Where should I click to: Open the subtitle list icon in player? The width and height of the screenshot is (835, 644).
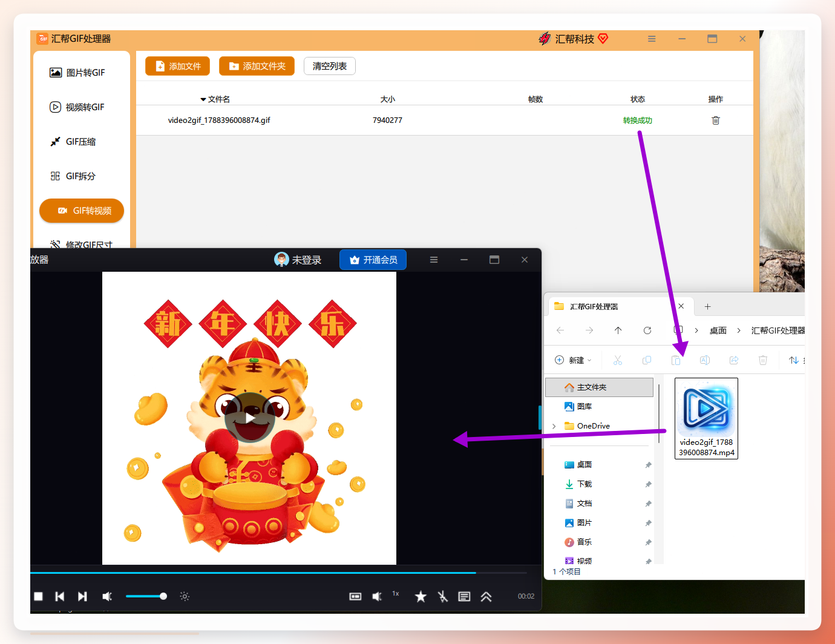(x=464, y=596)
